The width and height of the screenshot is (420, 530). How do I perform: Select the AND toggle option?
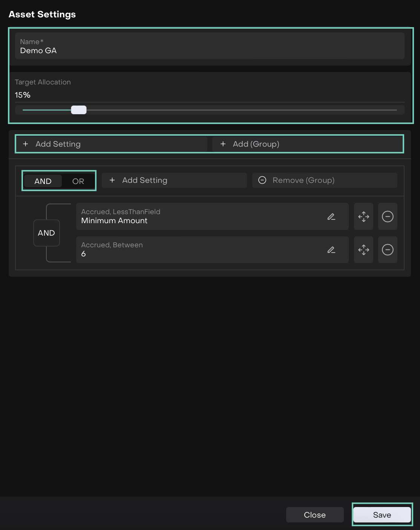[x=43, y=181]
